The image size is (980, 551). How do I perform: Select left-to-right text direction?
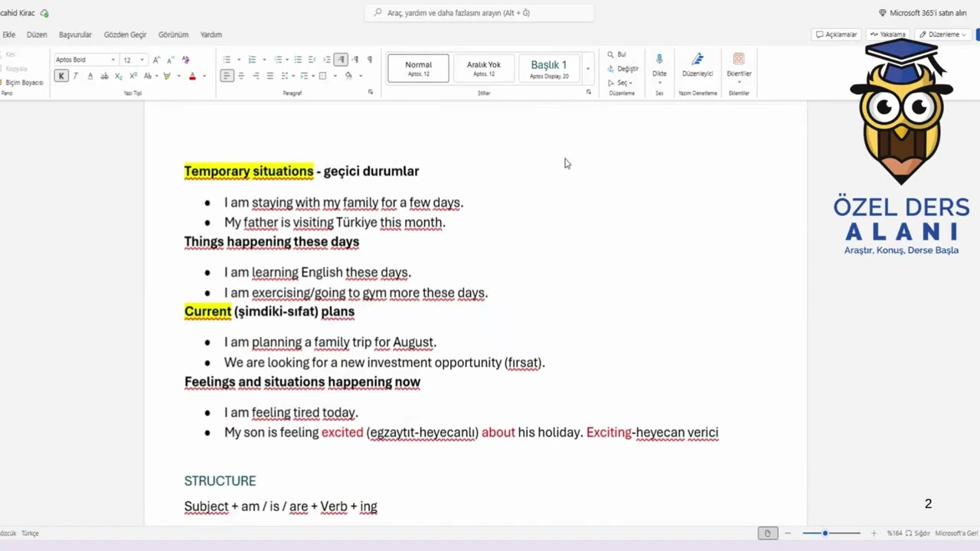pos(341,60)
